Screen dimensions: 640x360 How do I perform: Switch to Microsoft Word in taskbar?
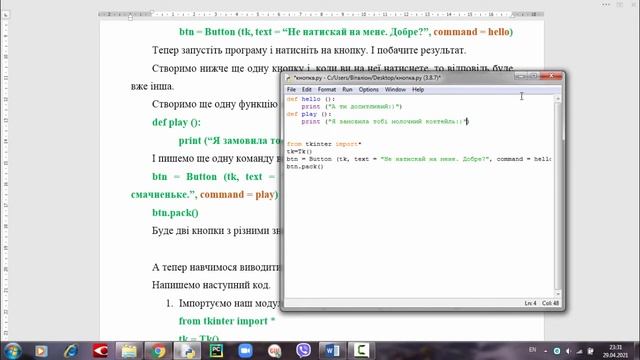tap(332, 351)
